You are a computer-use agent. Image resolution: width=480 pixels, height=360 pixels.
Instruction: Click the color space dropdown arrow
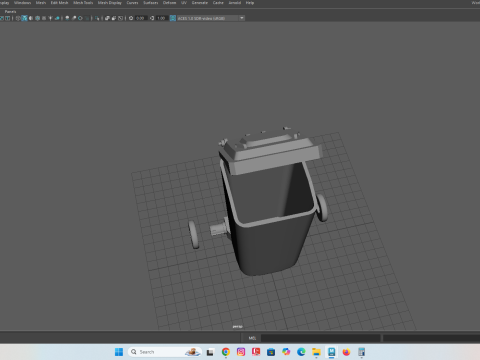point(242,18)
